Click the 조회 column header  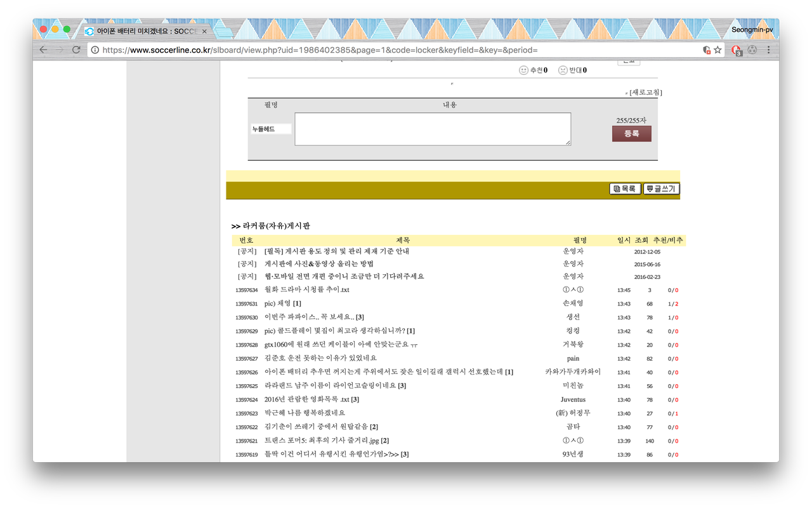[641, 240]
